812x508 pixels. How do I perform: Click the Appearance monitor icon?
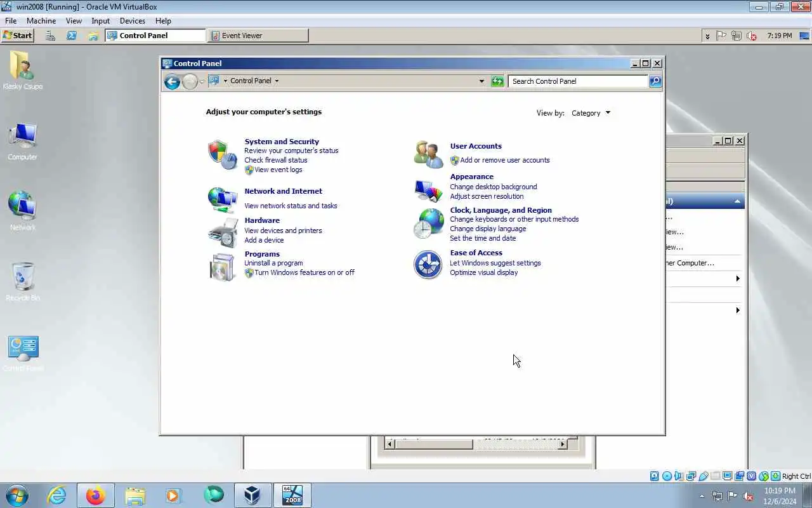tap(428, 190)
